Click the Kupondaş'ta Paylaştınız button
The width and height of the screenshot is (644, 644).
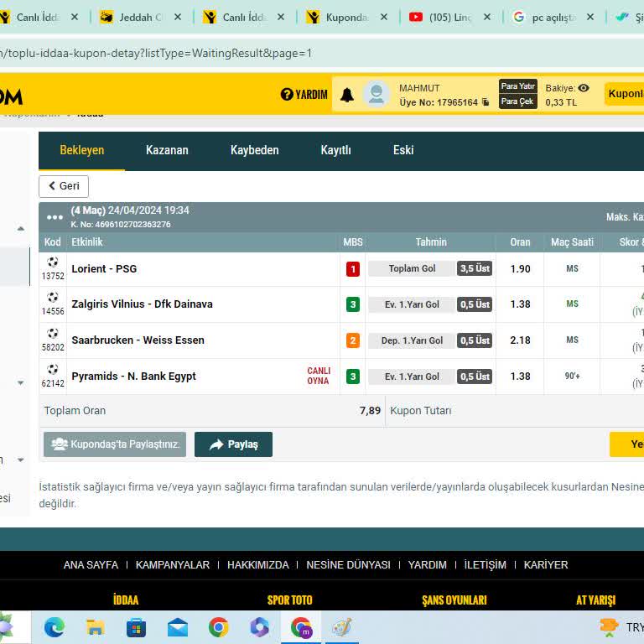115,444
